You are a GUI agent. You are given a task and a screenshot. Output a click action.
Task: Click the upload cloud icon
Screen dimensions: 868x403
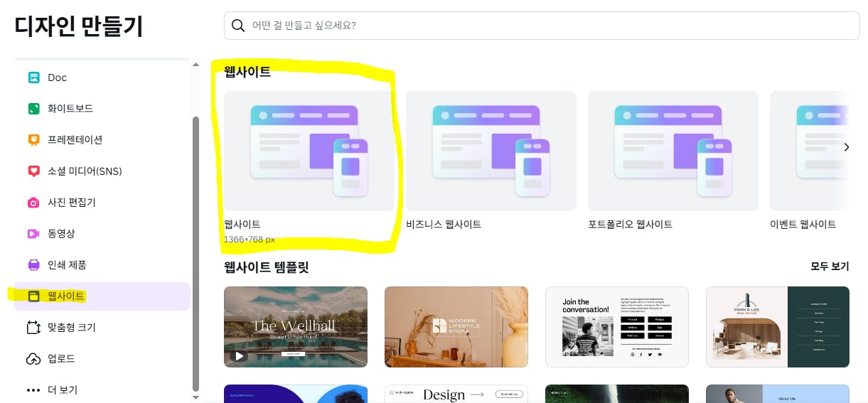point(33,359)
